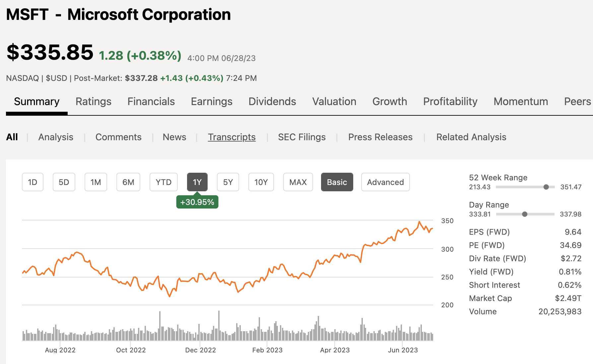Click the 52 Week Range slider marker

[546, 187]
